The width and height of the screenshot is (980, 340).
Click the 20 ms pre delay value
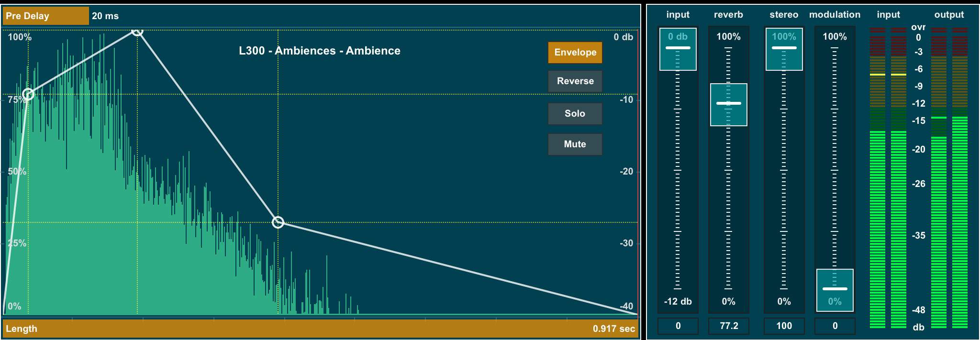point(105,16)
